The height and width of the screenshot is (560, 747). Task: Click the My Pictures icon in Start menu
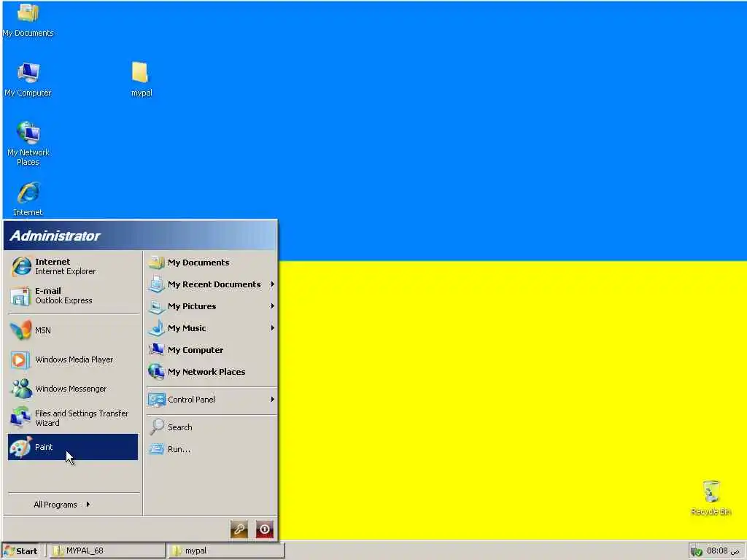(156, 306)
